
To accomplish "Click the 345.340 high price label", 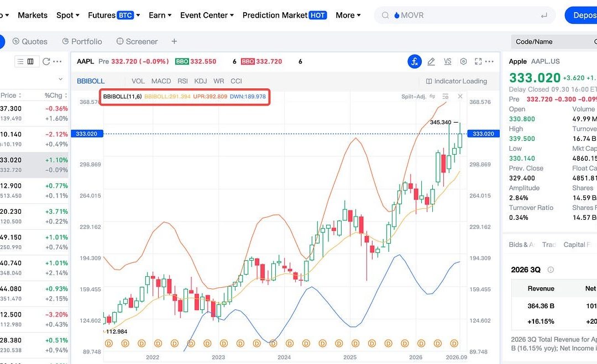I will click(441, 122).
